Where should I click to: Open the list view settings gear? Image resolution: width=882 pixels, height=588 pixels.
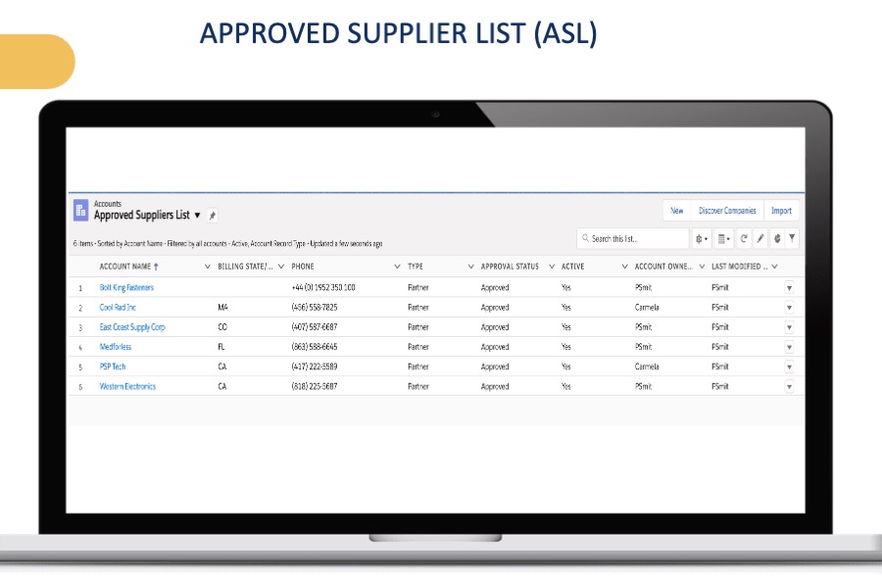tap(701, 238)
